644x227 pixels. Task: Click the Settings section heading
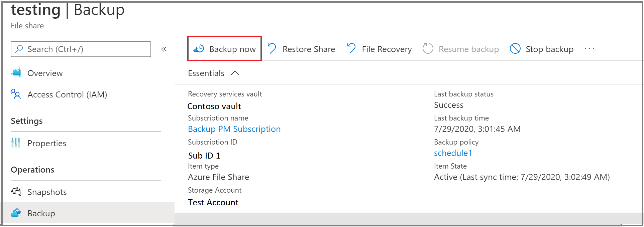27,121
